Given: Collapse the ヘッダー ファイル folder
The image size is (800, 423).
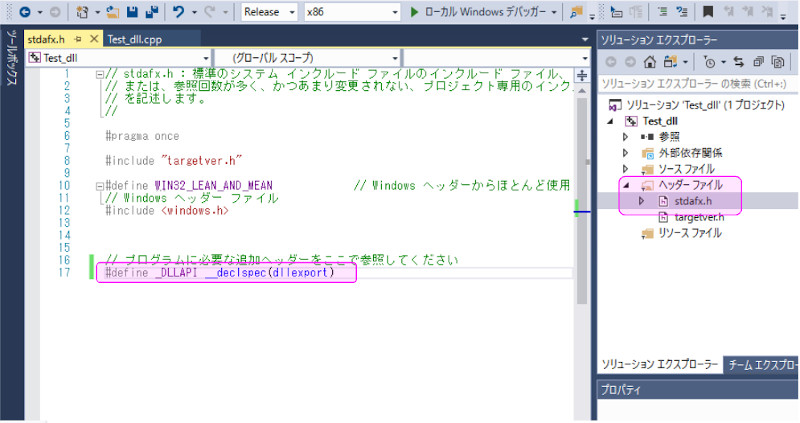Looking at the screenshot, I should click(626, 185).
